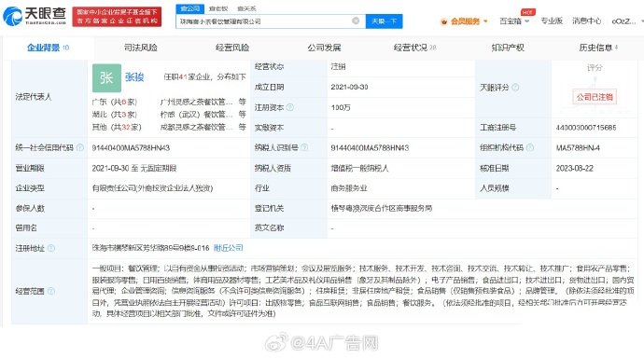Image resolution: width=644 pixels, height=358 pixels.
Task: Switch to the 公司发展 tab
Action: pos(324,48)
